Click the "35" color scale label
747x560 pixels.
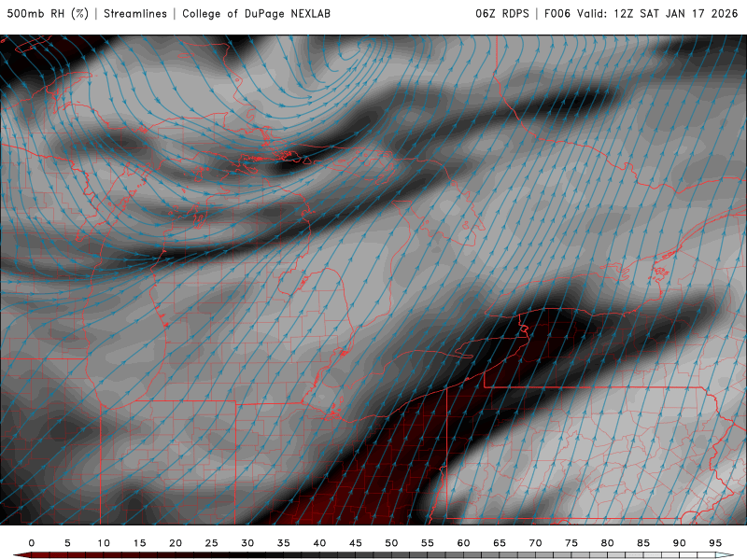pyautogui.click(x=284, y=543)
